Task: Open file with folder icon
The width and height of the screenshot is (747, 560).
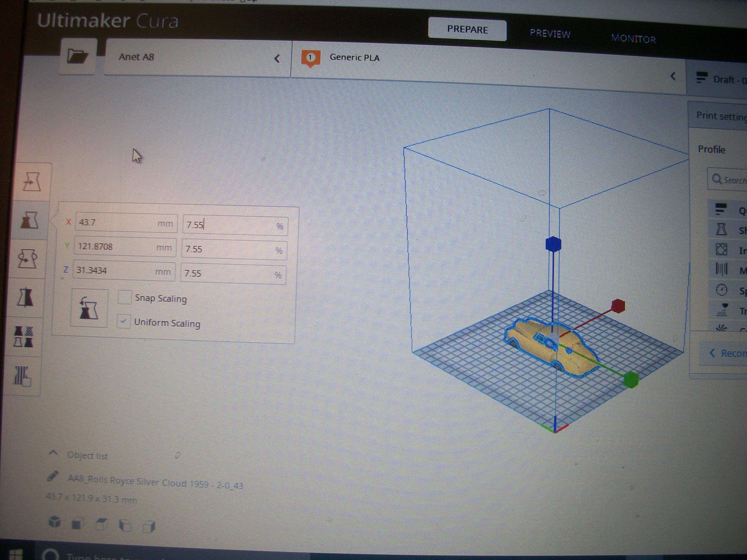Action: (x=77, y=56)
